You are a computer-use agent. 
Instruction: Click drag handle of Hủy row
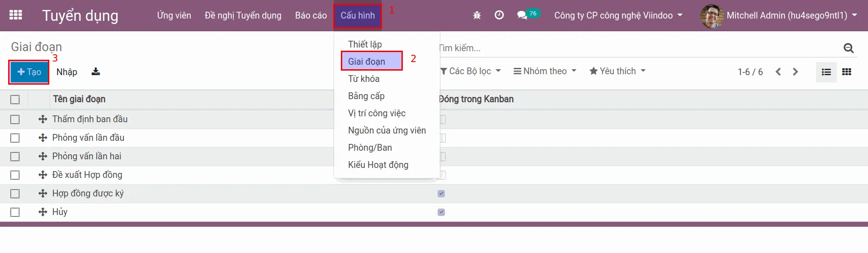43,212
